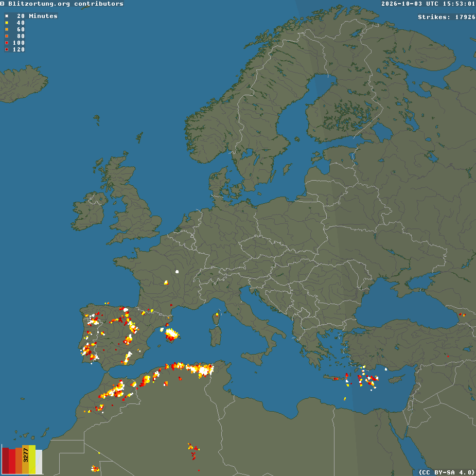The image size is (476, 476).
Task: Choose the dark orange 80-minute legend swatch
Action: pos(7,36)
